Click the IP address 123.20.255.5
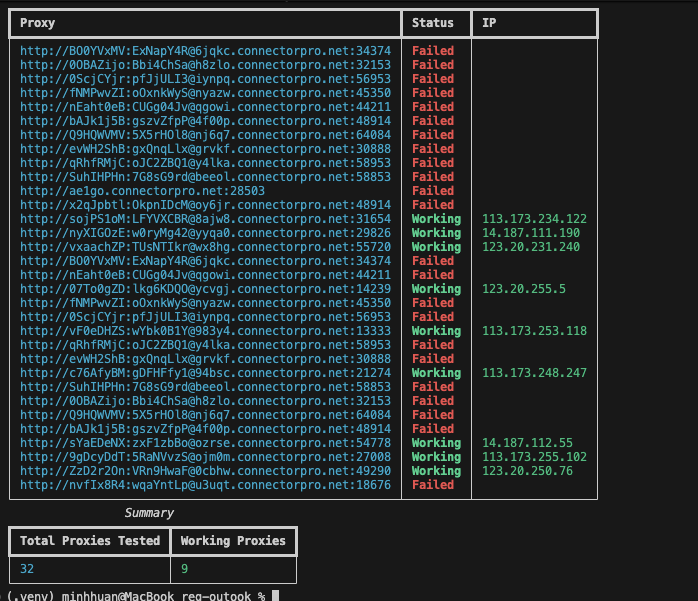This screenshot has height=601, width=698. pyautogui.click(x=523, y=289)
